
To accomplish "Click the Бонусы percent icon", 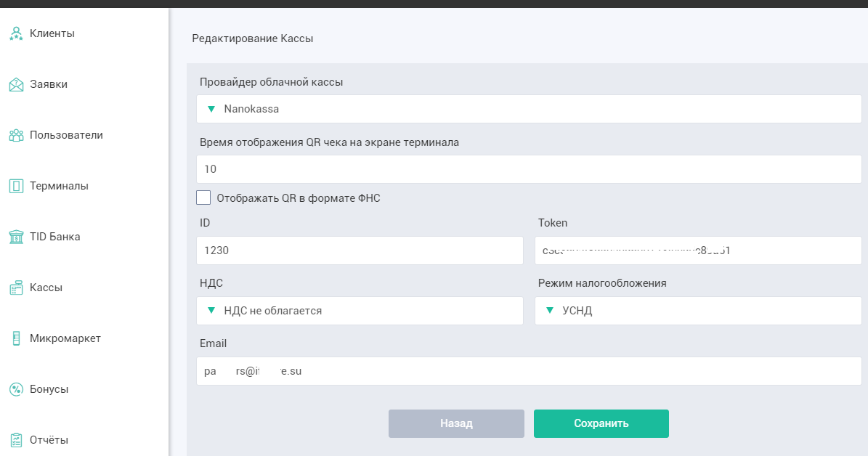I will pyautogui.click(x=16, y=389).
